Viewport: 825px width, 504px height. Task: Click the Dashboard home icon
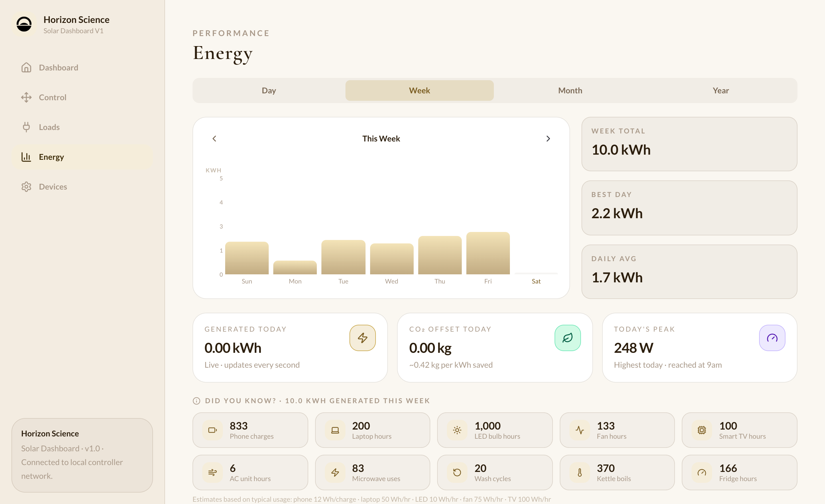[x=26, y=68]
